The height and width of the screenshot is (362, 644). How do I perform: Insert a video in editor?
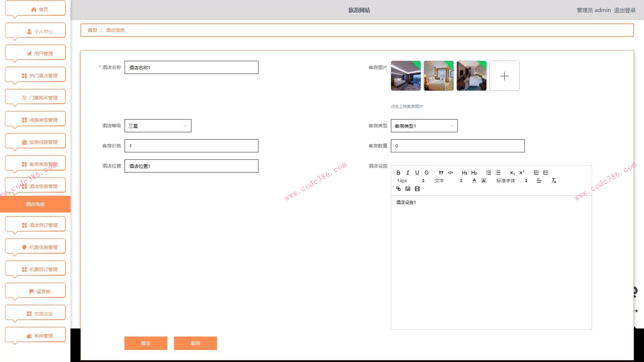point(417,189)
